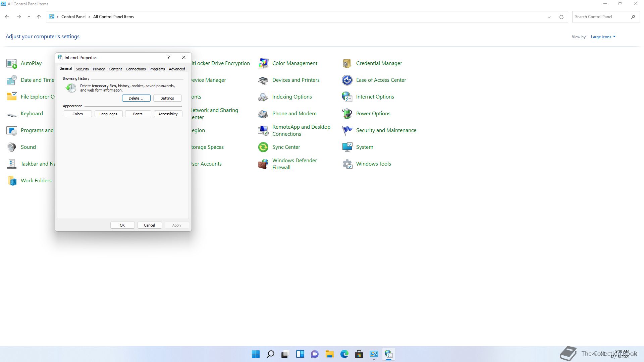Viewport: 644px width, 362px height.
Task: Open File Explorer from the taskbar
Action: [x=329, y=354]
